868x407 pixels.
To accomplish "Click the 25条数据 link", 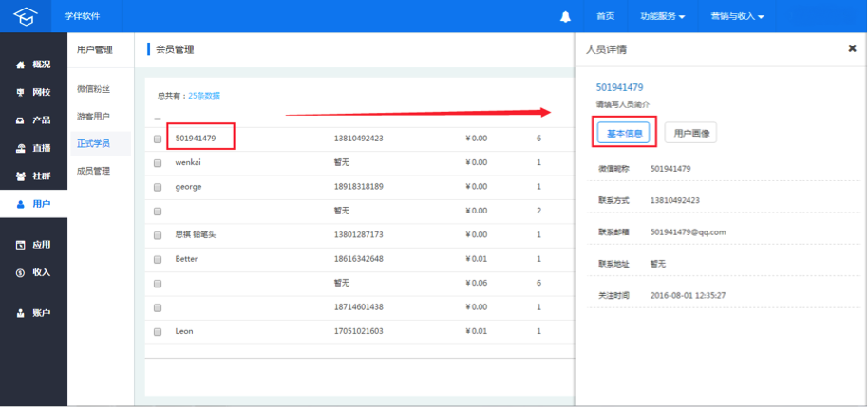I will tap(204, 96).
